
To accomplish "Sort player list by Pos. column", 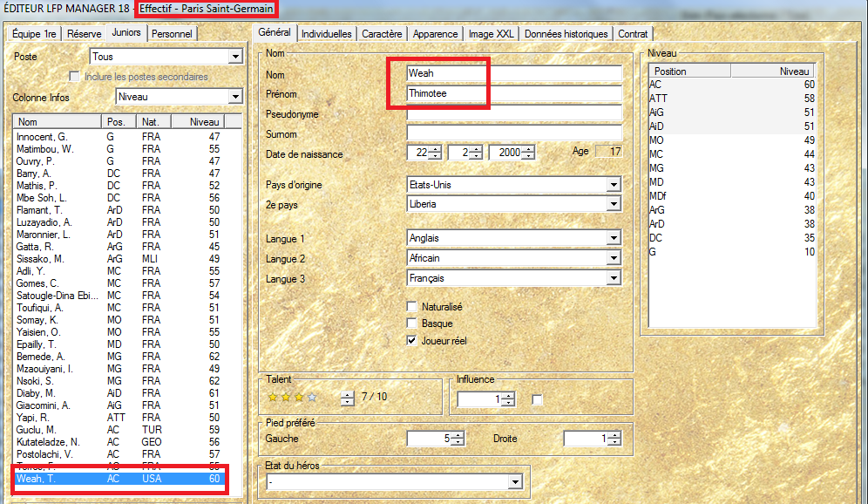I will tap(119, 122).
